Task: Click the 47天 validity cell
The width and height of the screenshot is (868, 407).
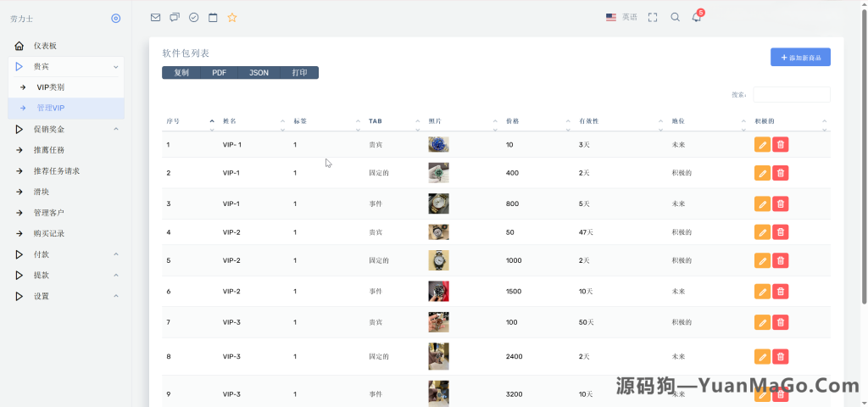Action: (x=586, y=232)
